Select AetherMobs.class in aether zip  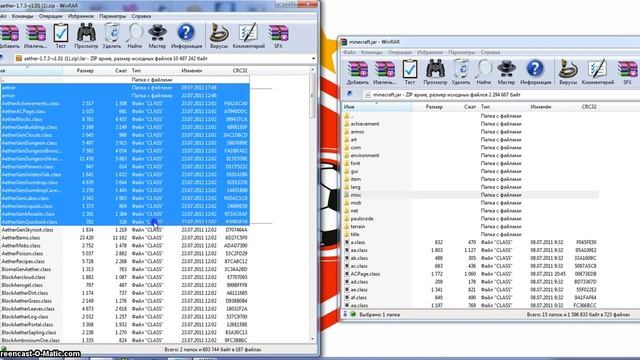pos(21,246)
